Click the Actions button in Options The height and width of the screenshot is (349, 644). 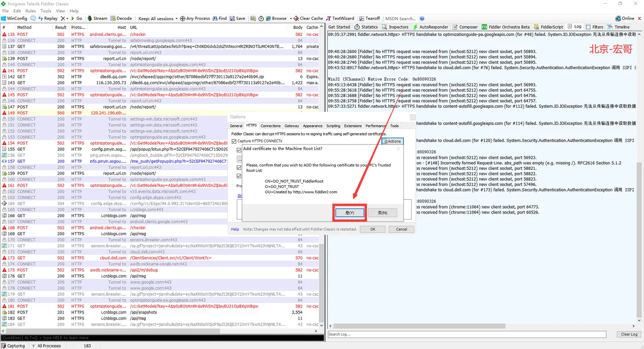click(392, 141)
